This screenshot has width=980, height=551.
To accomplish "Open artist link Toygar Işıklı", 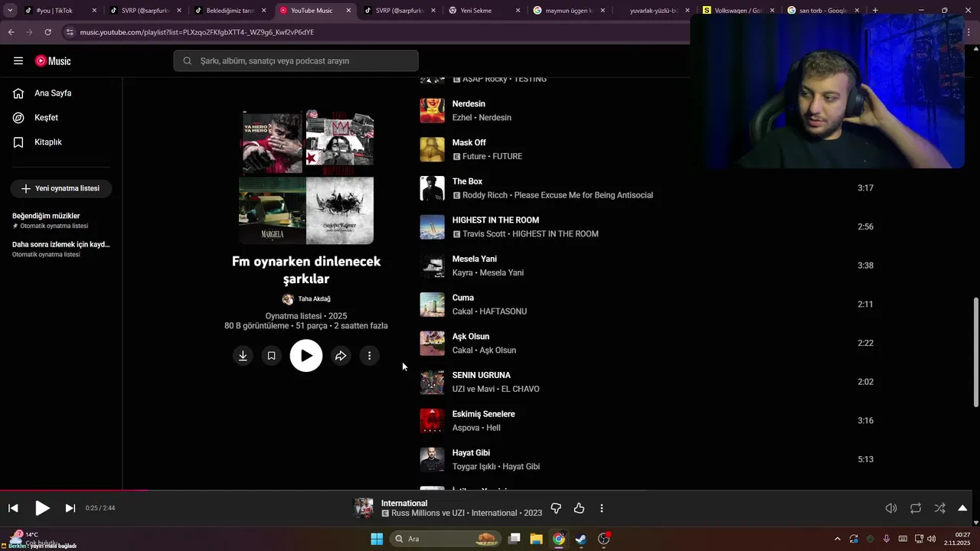I will [473, 467].
